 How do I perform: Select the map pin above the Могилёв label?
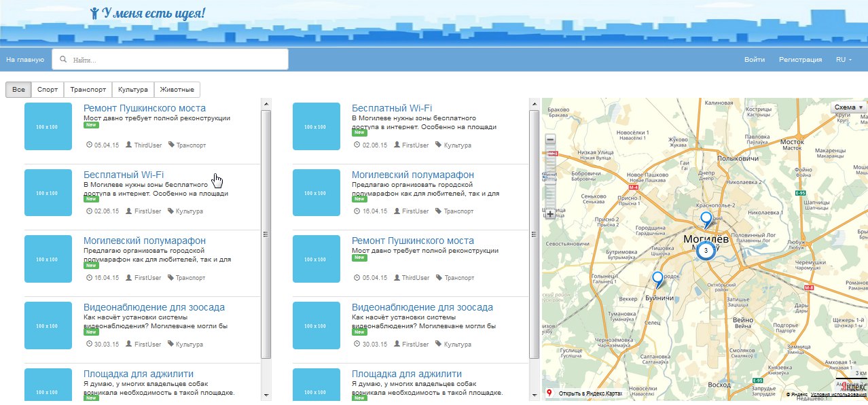coord(706,219)
